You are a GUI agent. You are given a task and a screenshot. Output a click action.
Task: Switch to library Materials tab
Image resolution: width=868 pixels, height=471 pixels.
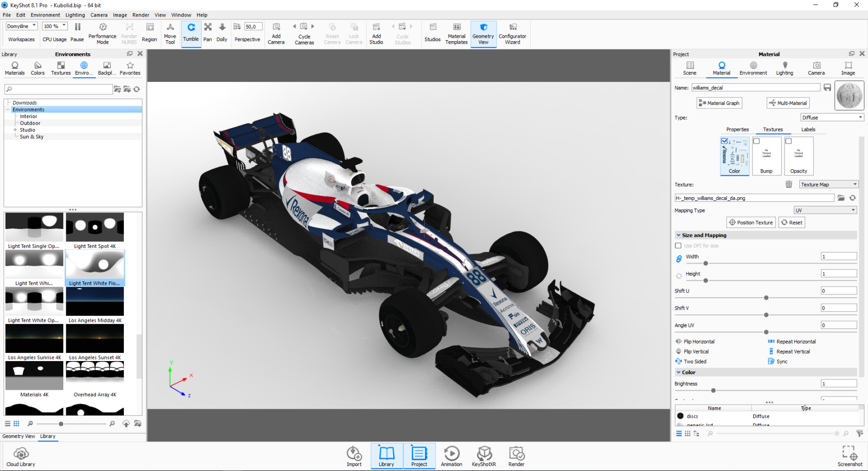(15, 69)
